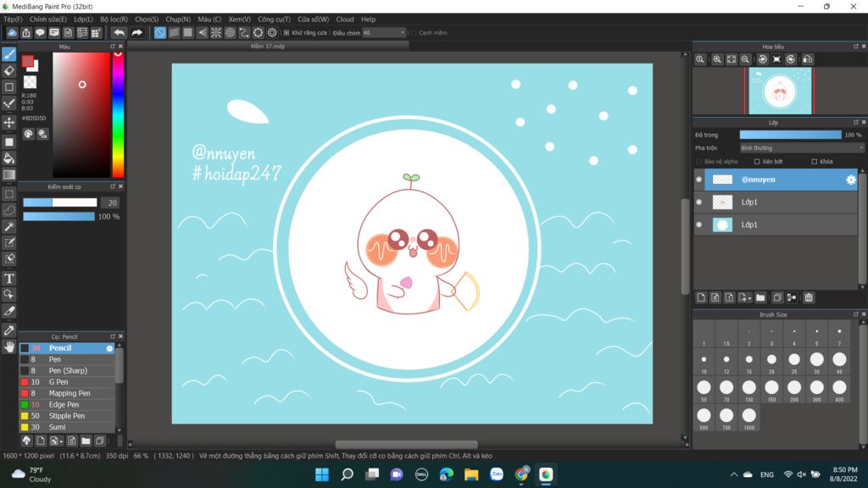Image resolution: width=868 pixels, height=488 pixels.
Task: Adjust the brush size slider
Action: 60,202
